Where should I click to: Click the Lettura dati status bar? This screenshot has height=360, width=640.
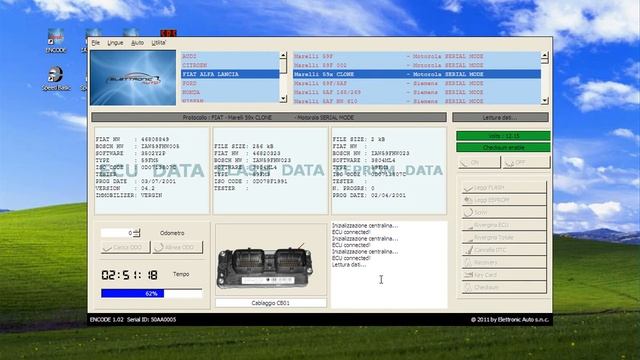[x=500, y=118]
